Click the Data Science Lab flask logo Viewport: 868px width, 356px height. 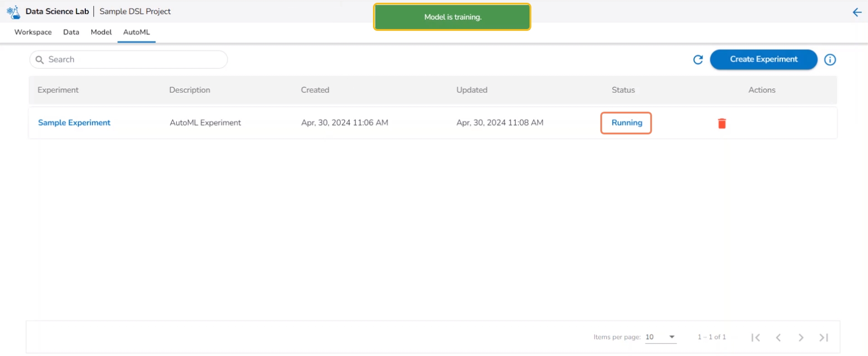[x=14, y=12]
